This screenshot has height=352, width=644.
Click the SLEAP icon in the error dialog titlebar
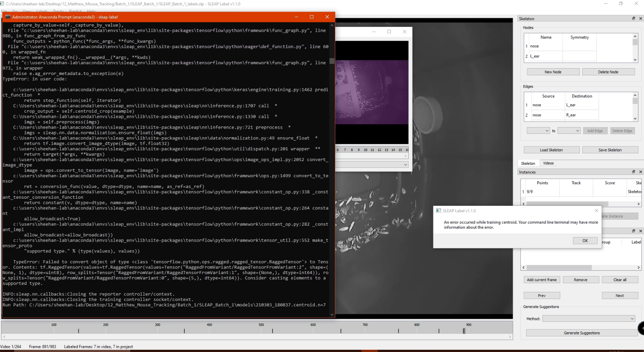coord(438,210)
